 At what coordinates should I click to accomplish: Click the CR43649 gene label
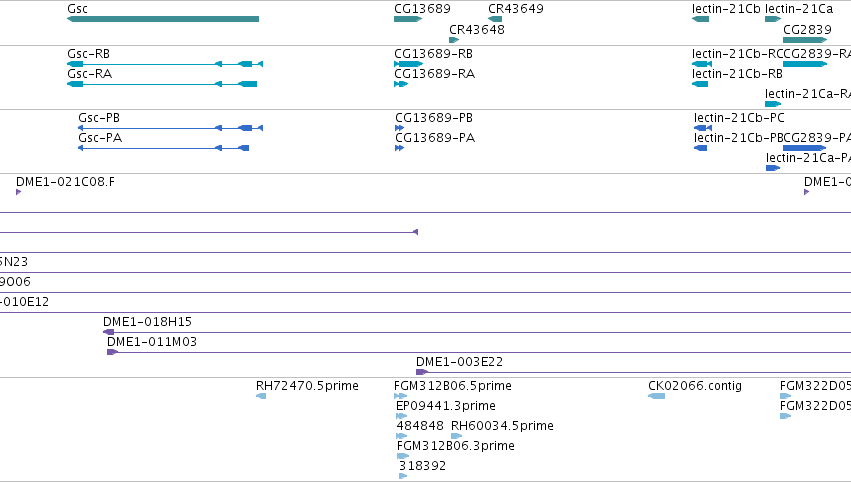tap(516, 9)
